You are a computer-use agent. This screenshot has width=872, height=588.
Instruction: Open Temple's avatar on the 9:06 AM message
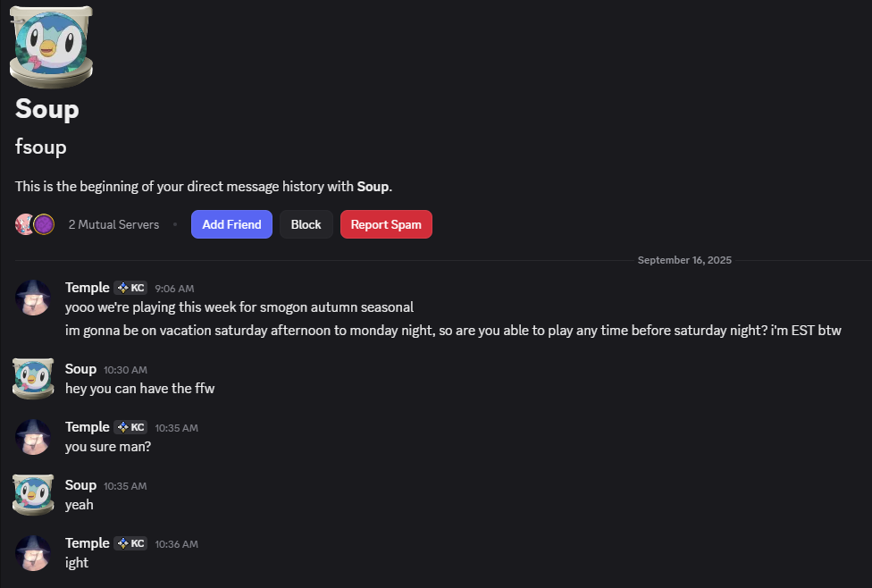(33, 298)
